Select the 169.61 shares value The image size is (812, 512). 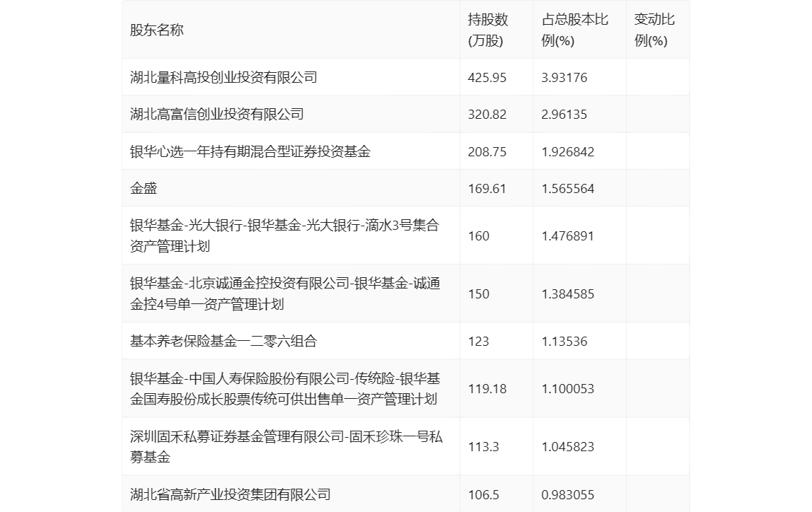[487, 188]
